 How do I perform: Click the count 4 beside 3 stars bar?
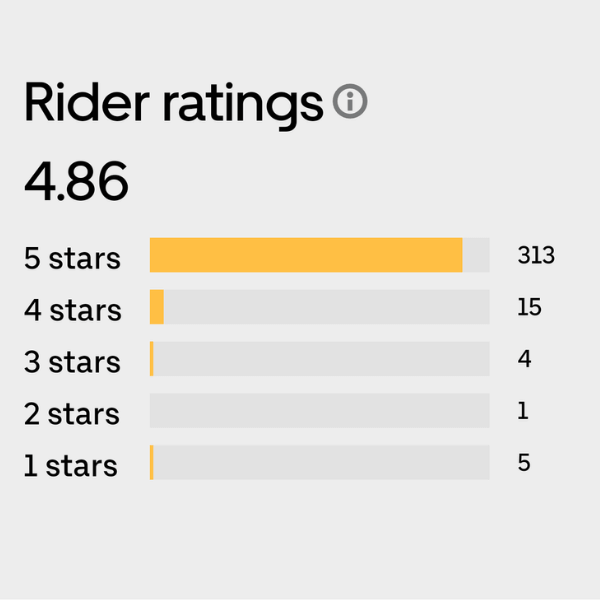tap(524, 359)
